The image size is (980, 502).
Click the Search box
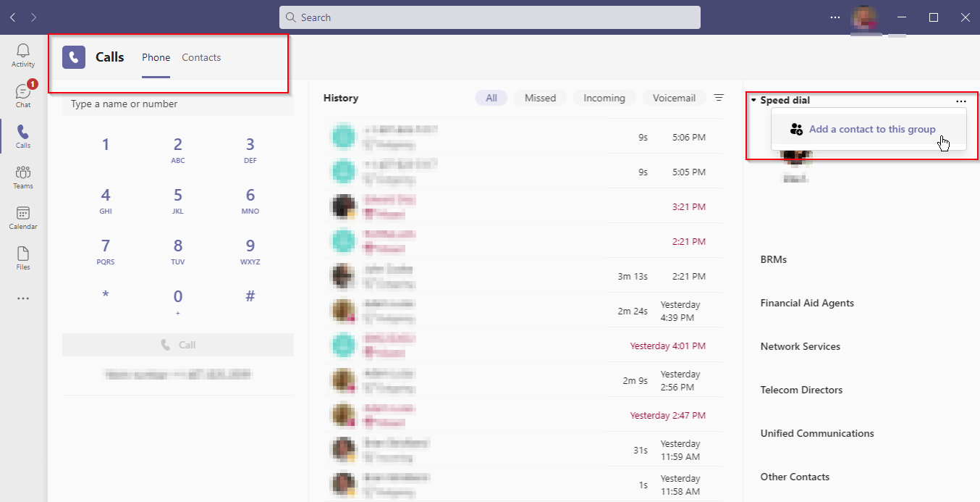[490, 17]
